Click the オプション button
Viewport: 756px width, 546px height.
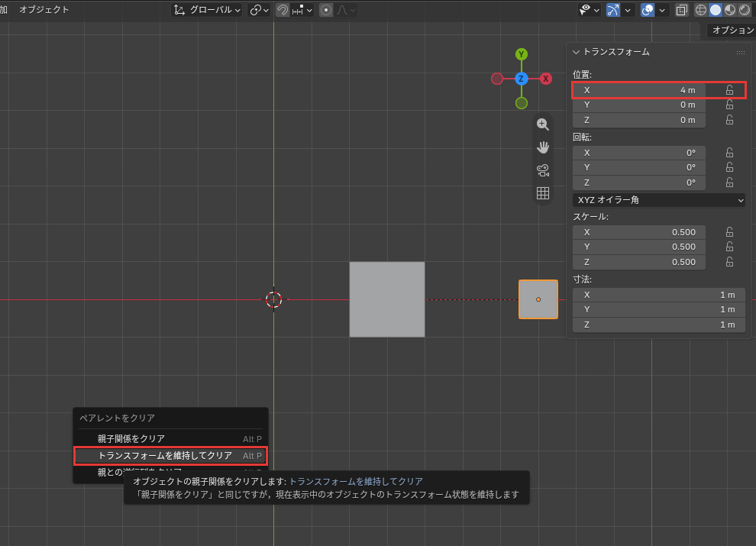pyautogui.click(x=732, y=31)
